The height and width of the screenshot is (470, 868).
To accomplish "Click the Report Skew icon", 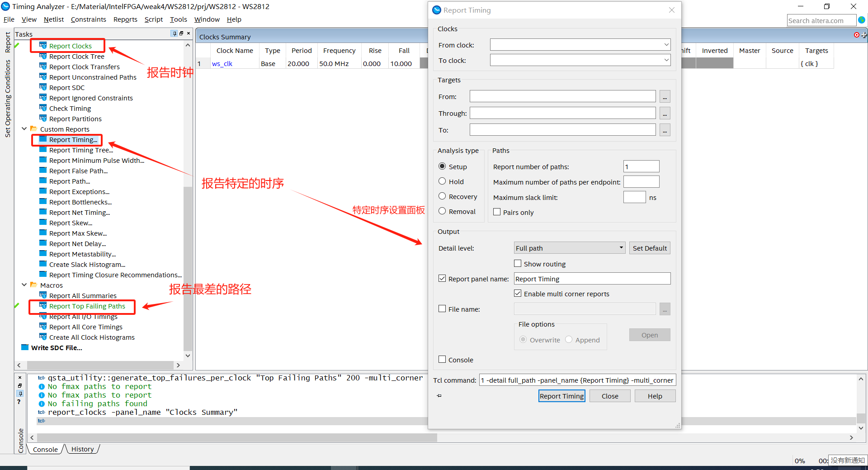I will tap(43, 223).
